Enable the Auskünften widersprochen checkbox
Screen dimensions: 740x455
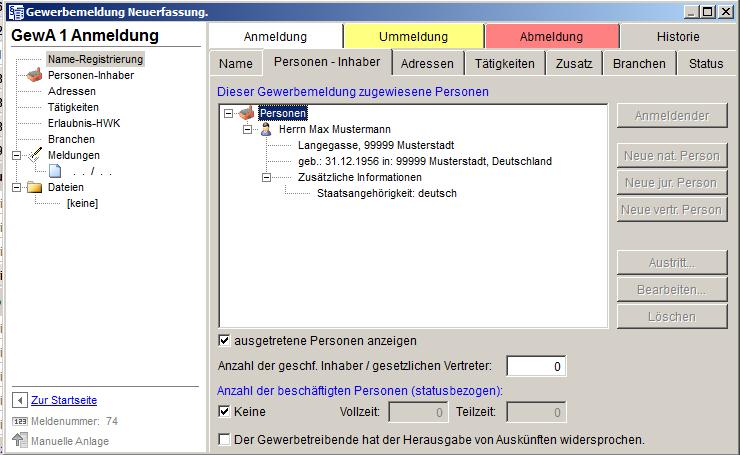tap(224, 439)
